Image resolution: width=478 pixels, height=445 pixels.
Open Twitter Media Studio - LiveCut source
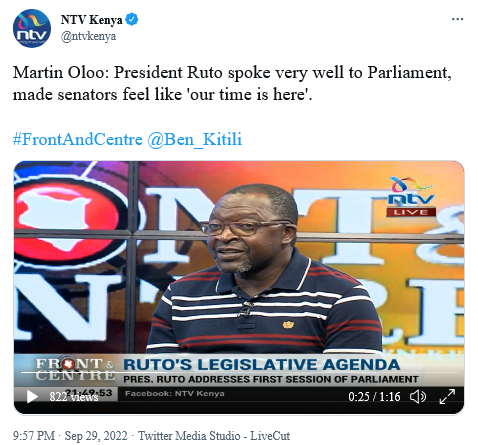(214, 436)
